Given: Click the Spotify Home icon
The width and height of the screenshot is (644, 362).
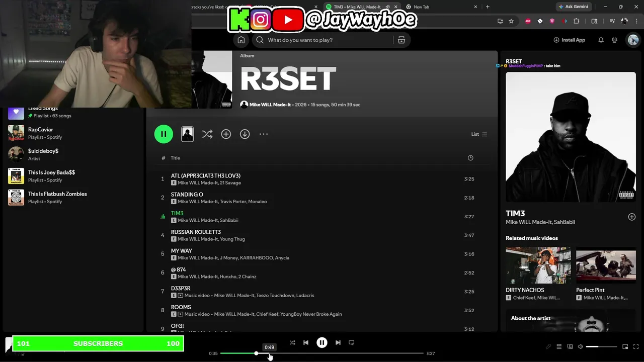Looking at the screenshot, I should (241, 40).
